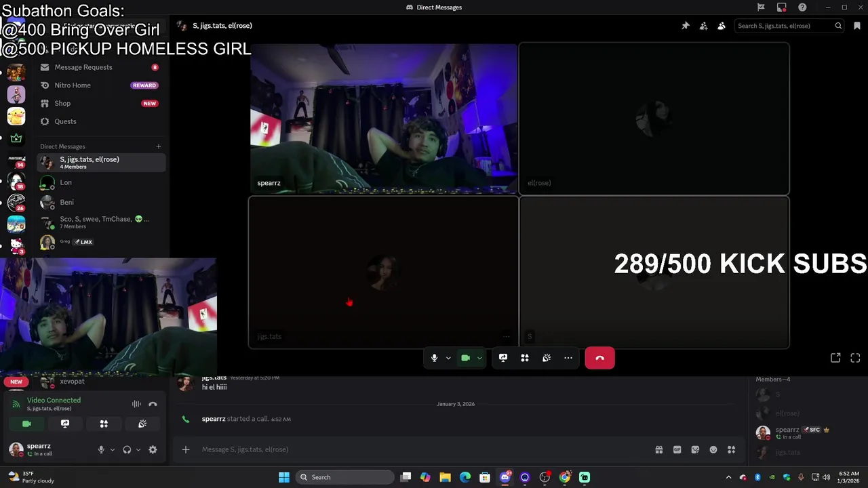Open File Explorer from the taskbar
Viewport: 868px width, 488px height.
445,477
